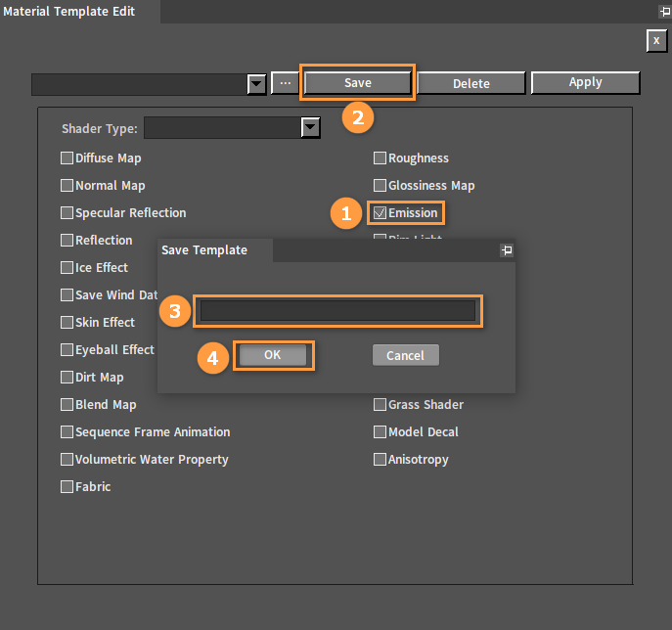Toggle the Normal Map checkbox
The width and height of the screenshot is (672, 630).
tap(67, 186)
